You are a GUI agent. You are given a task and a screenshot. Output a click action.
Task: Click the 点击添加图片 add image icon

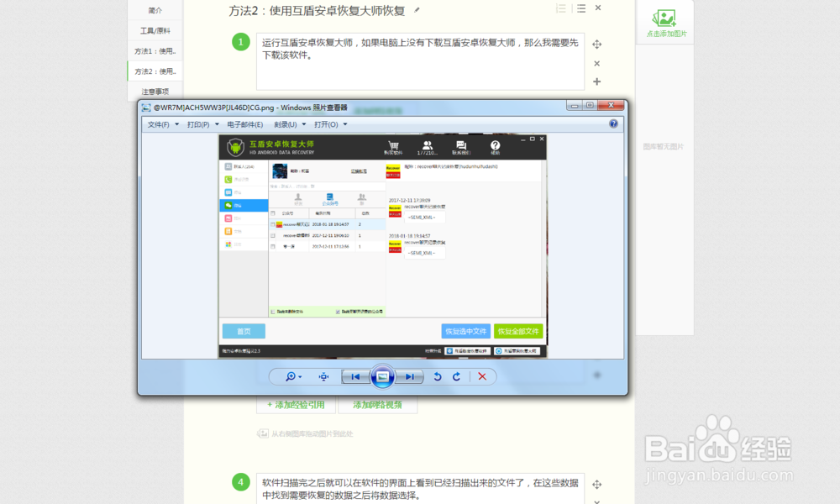click(664, 18)
